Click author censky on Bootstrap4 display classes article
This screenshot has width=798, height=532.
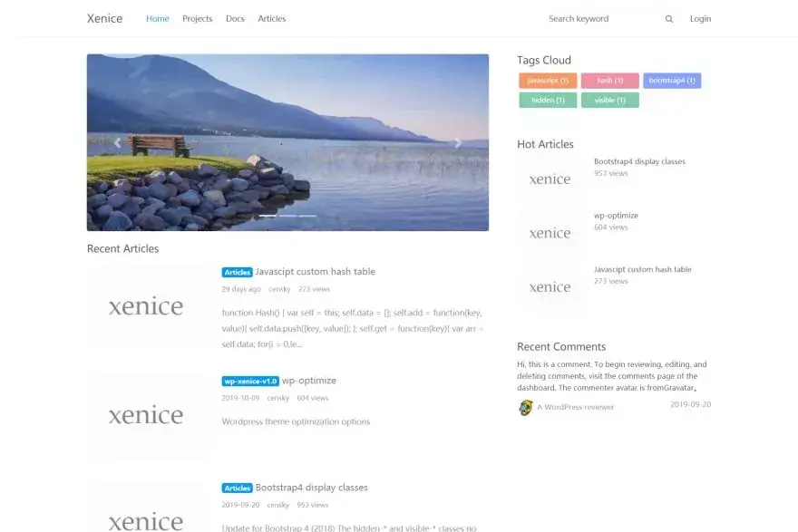tap(277, 505)
